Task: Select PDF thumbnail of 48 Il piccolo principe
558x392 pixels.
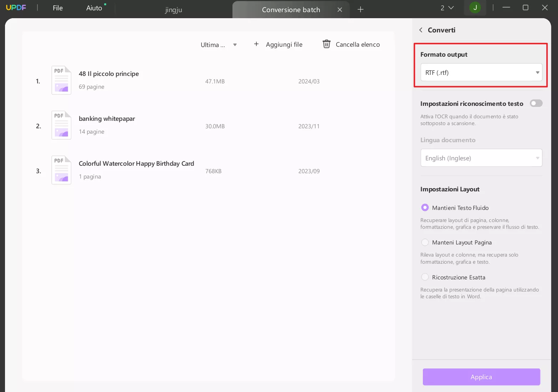Action: coord(61,80)
